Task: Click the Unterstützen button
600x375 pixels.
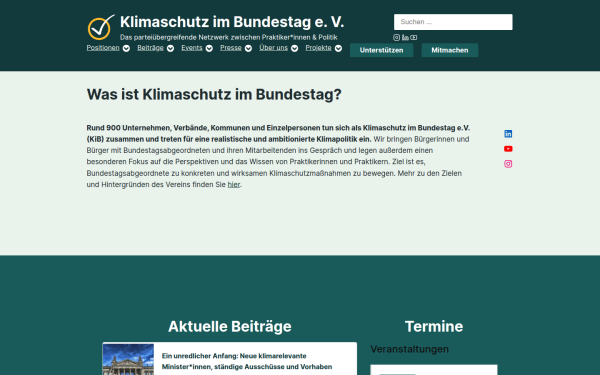Action: pyautogui.click(x=382, y=50)
